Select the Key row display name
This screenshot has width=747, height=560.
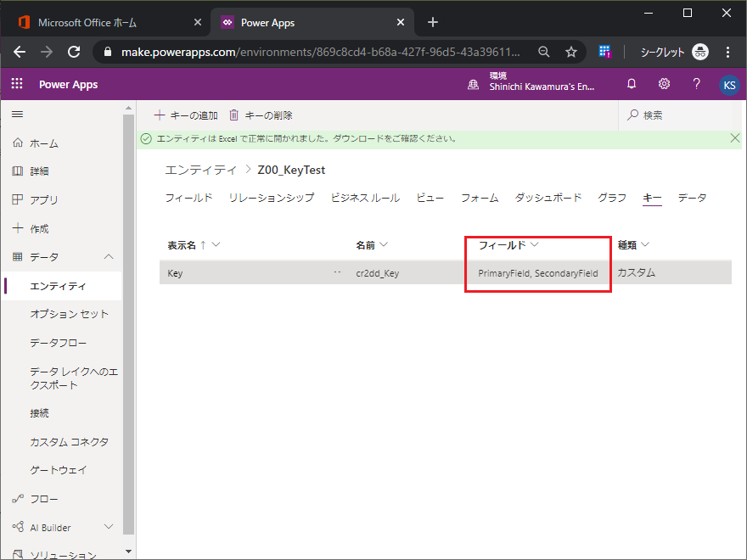point(175,273)
